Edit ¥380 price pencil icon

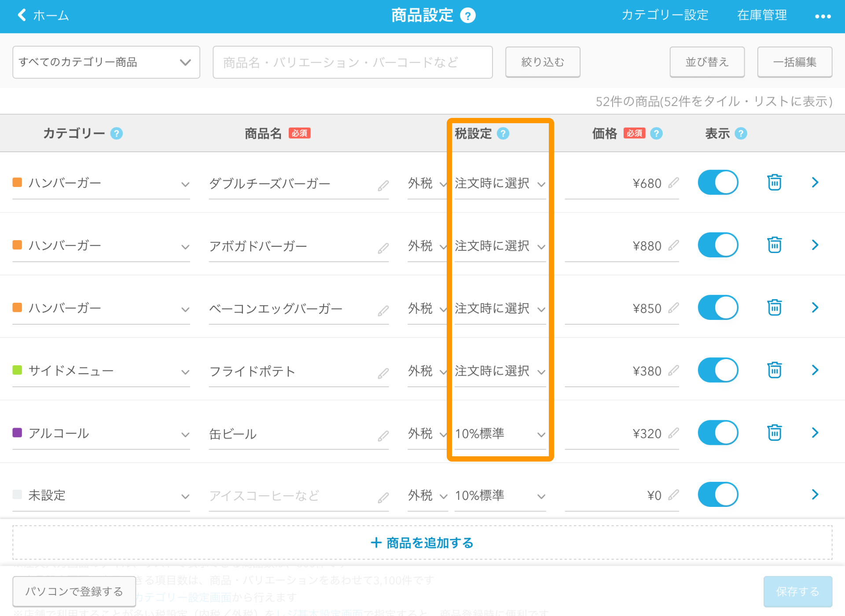(673, 370)
